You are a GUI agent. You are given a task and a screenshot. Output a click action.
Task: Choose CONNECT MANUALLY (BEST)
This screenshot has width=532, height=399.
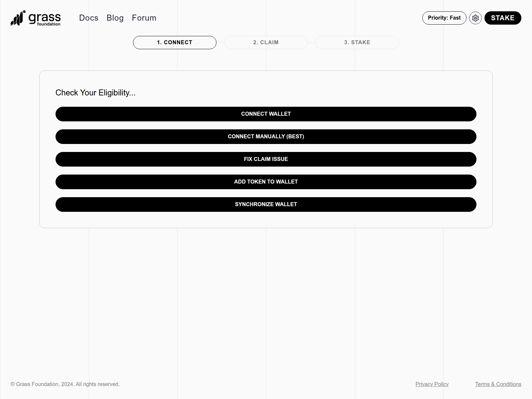[266, 136]
